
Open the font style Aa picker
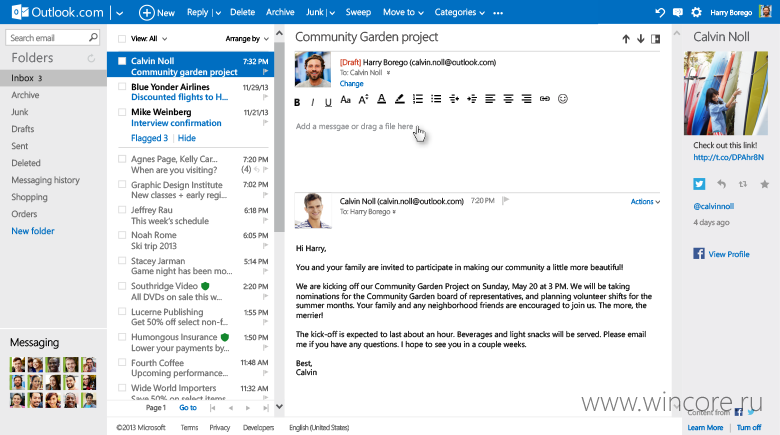[x=345, y=100]
